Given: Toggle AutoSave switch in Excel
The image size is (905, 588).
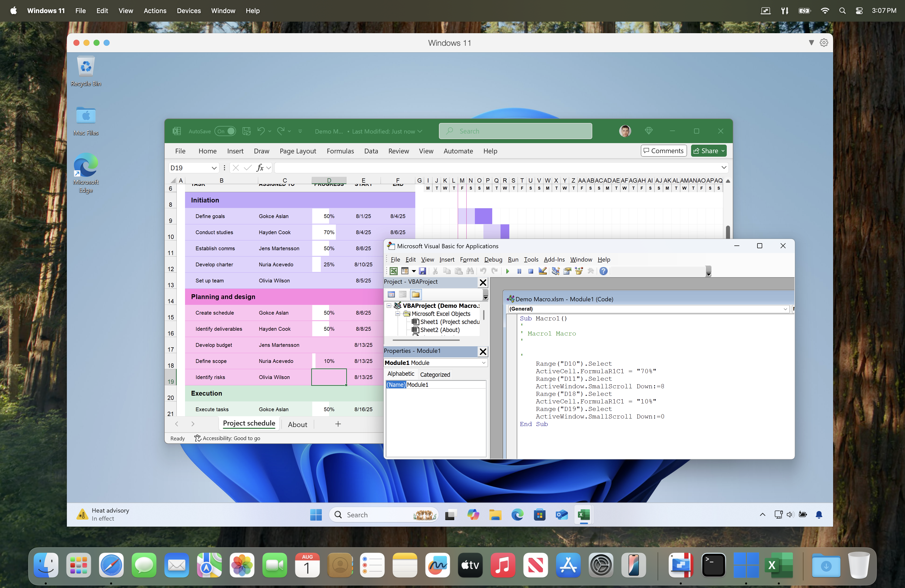Looking at the screenshot, I should point(225,131).
